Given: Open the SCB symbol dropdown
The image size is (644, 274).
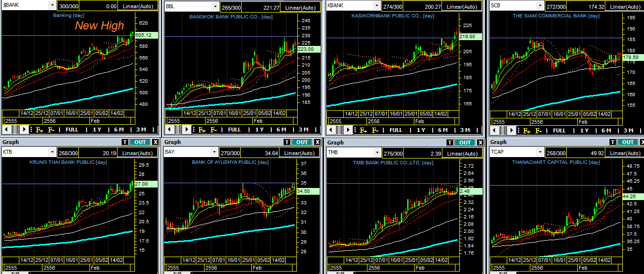Looking at the screenshot, I should 541,5.
